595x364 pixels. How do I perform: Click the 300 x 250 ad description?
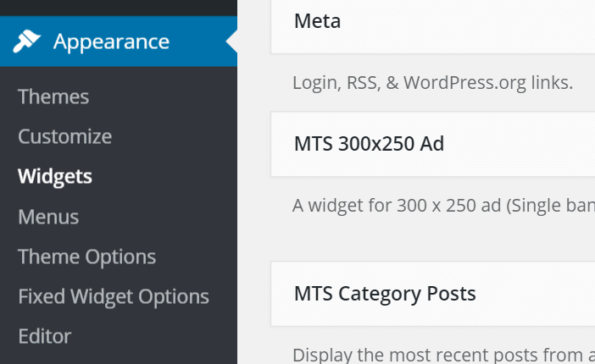pyautogui.click(x=443, y=206)
